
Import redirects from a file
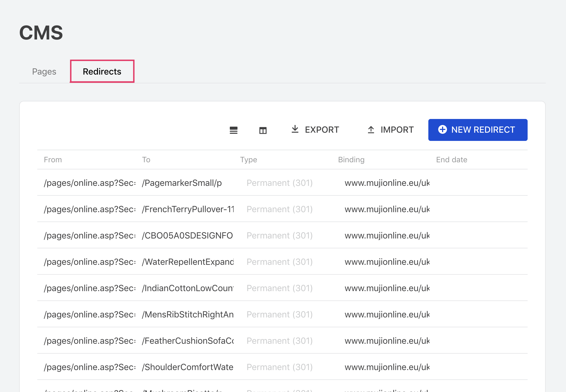click(390, 130)
